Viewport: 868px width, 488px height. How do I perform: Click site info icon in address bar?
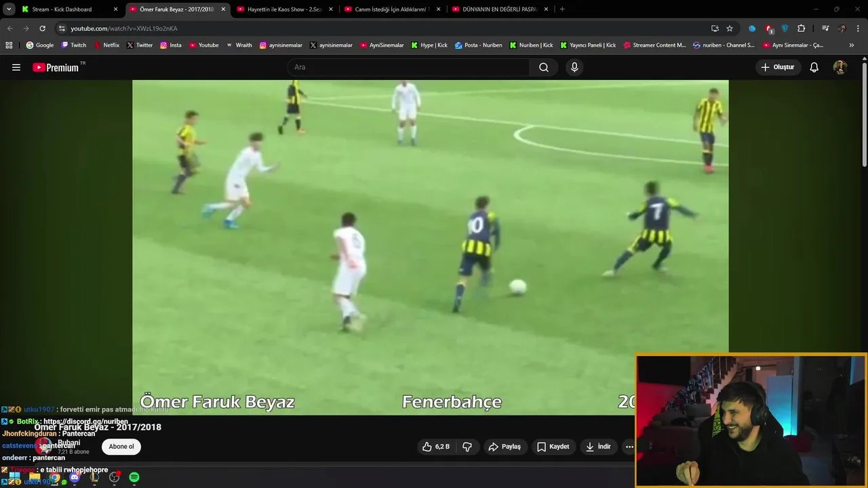[x=62, y=28]
